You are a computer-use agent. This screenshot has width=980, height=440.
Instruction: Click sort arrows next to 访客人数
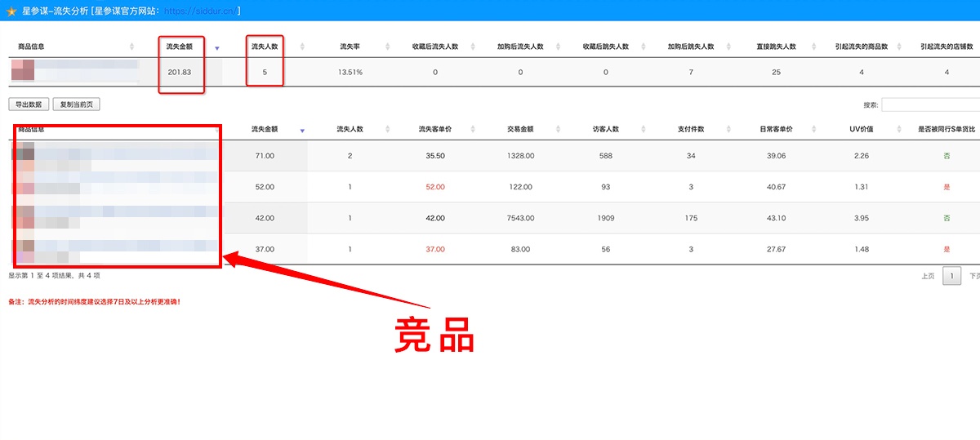tap(644, 129)
